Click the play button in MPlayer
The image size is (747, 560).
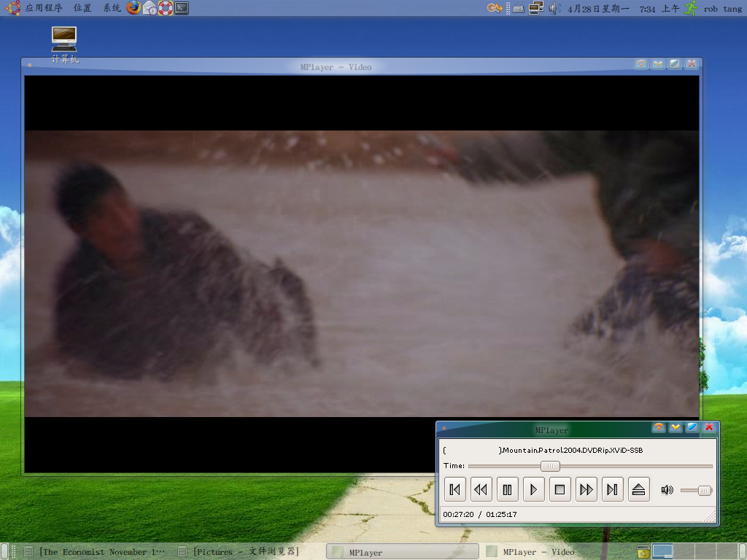[x=533, y=489]
